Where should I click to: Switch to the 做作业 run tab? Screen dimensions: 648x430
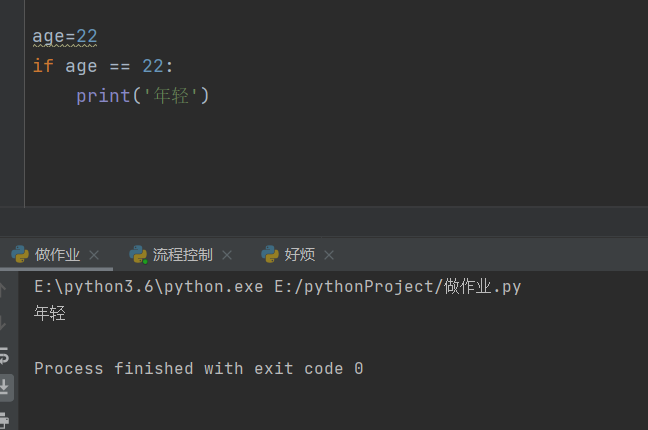coord(57,254)
